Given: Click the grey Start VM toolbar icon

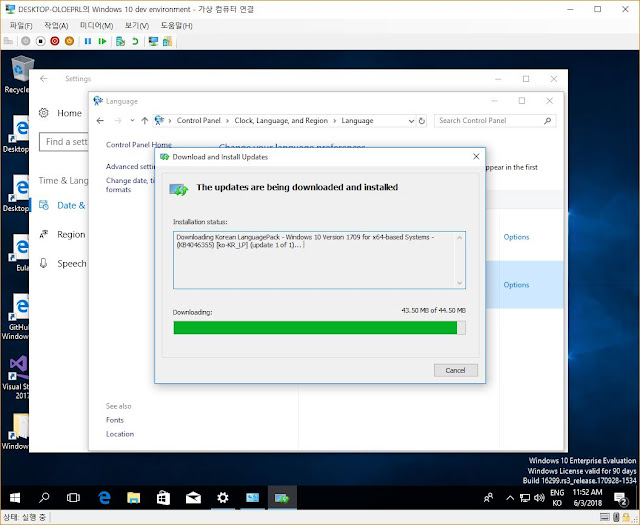Looking at the screenshot, I should pyautogui.click(x=26, y=41).
